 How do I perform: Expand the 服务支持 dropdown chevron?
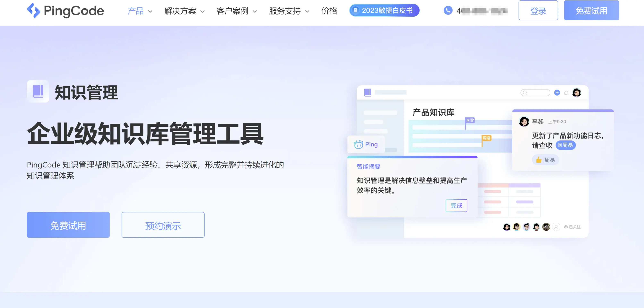[x=307, y=11]
